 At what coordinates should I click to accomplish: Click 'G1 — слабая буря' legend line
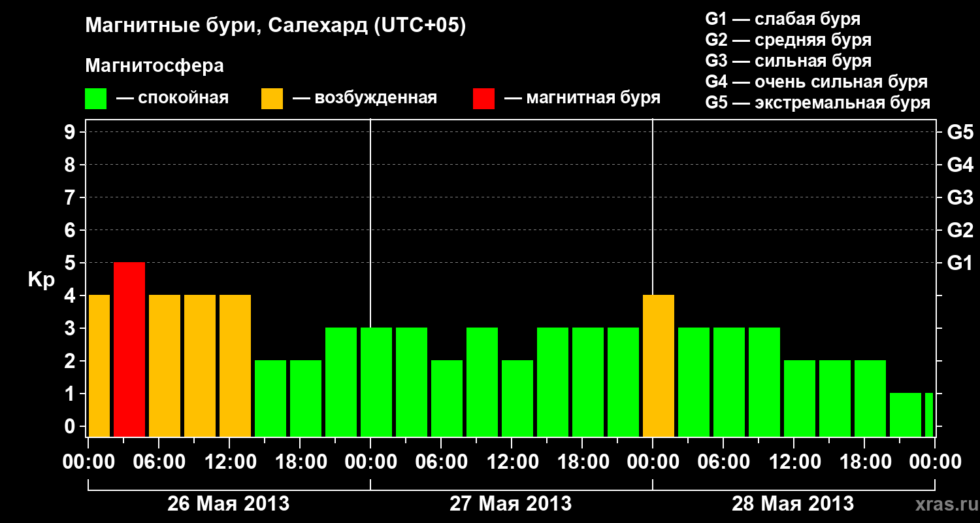783,19
